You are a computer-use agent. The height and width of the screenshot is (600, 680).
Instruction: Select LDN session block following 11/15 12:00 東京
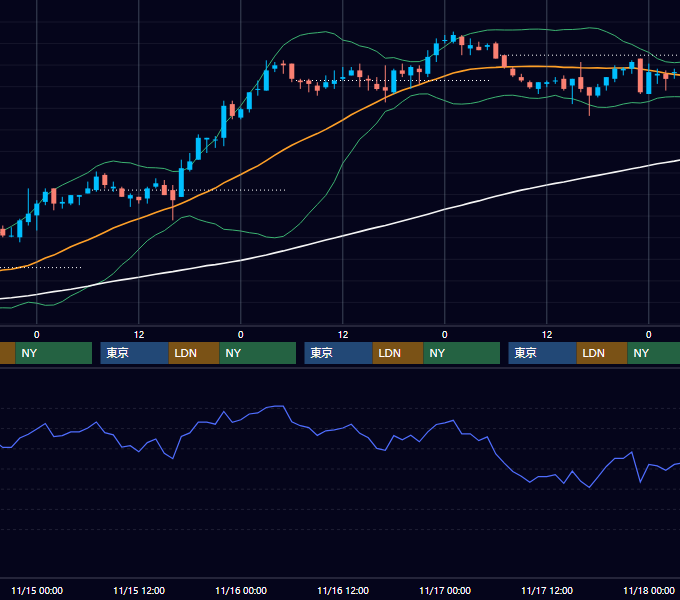click(x=194, y=353)
